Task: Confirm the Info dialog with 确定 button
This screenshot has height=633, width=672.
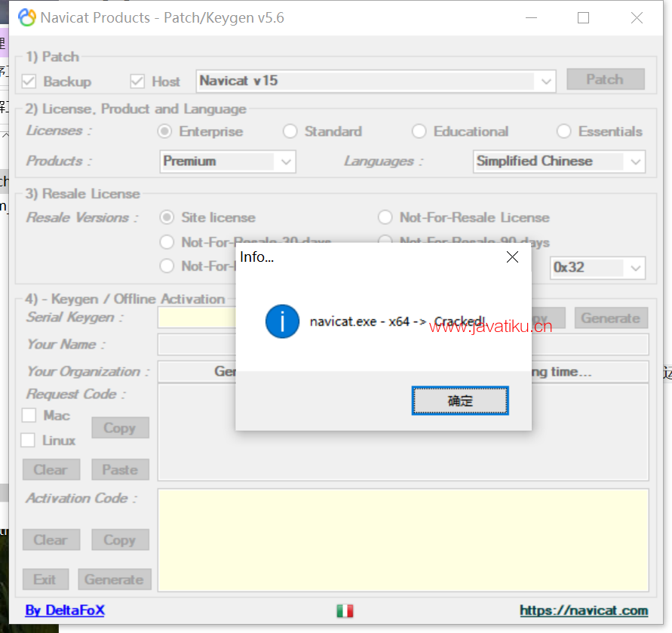Action: click(460, 401)
